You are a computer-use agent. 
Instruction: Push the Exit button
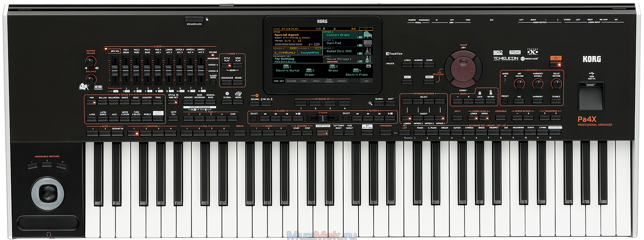click(x=407, y=82)
